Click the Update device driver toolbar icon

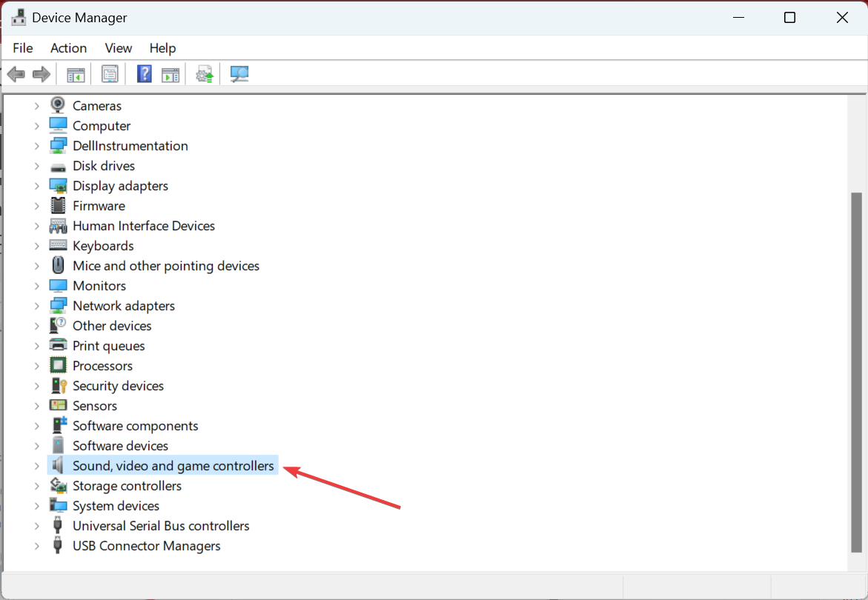click(x=205, y=74)
